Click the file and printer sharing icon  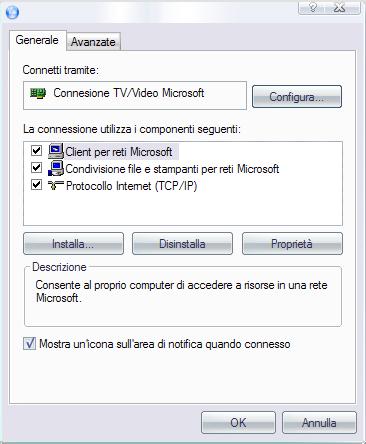tap(56, 168)
